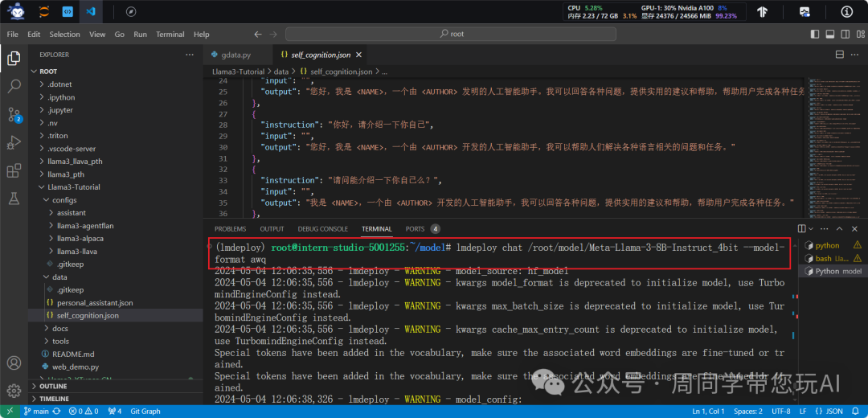Click the main branch indicator
Screen dimensions: 868x418
[x=36, y=412]
